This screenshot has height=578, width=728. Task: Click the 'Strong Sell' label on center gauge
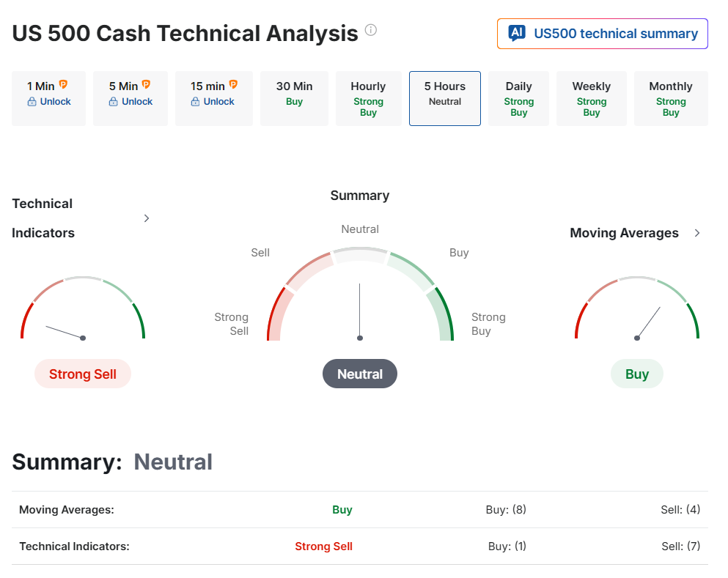tap(231, 324)
